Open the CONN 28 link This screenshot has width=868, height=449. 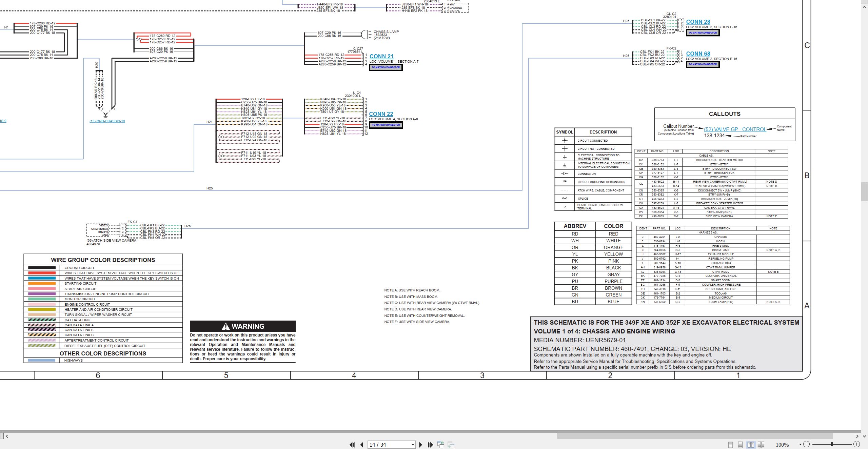698,22
